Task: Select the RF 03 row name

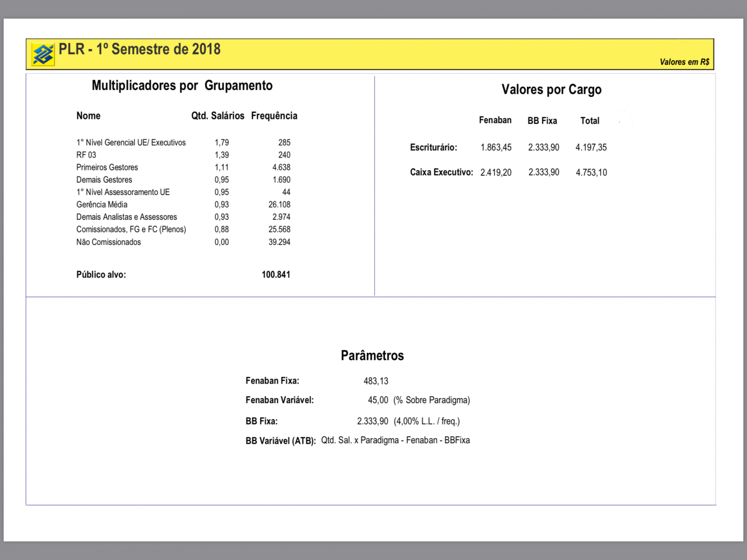Action: point(86,155)
